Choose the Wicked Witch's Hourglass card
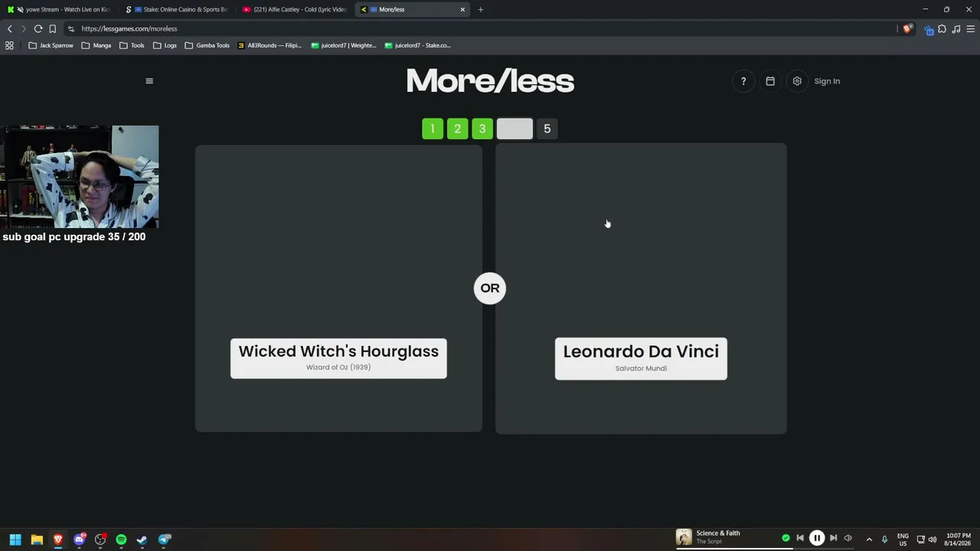 point(338,288)
